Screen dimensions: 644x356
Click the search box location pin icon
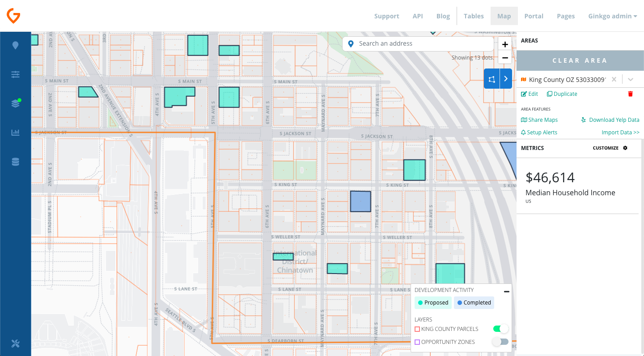click(x=351, y=44)
